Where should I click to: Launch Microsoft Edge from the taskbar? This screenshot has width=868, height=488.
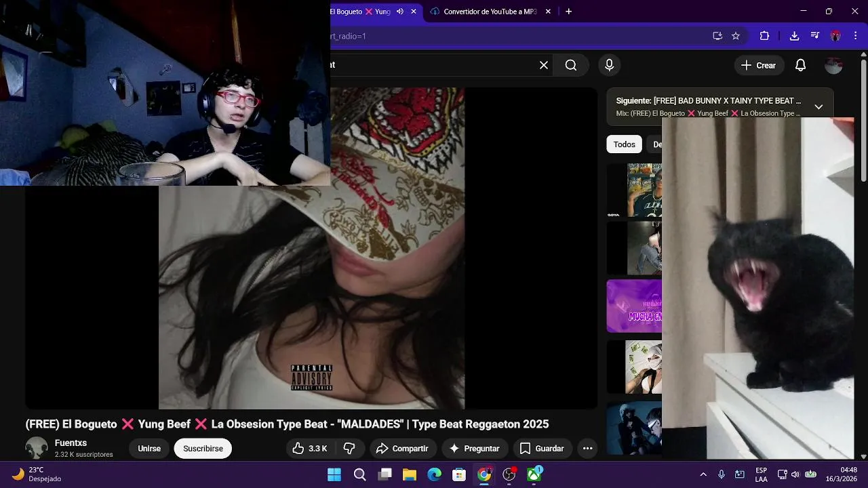[x=435, y=474]
